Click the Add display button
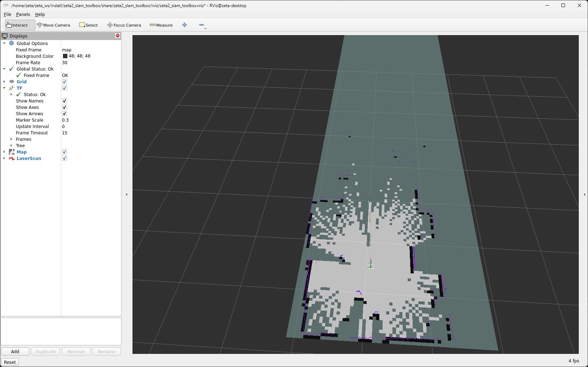This screenshot has width=588, height=367. click(15, 351)
